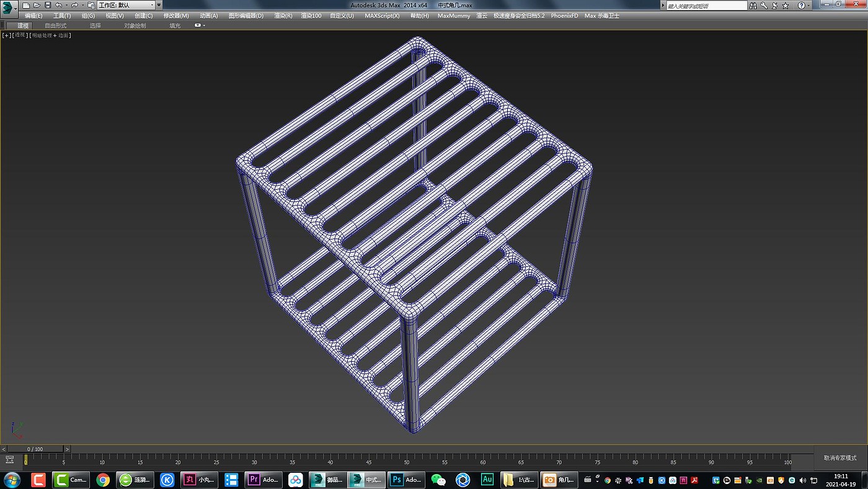Save the file with the floppy disk icon
The image size is (868, 489).
pos(48,5)
